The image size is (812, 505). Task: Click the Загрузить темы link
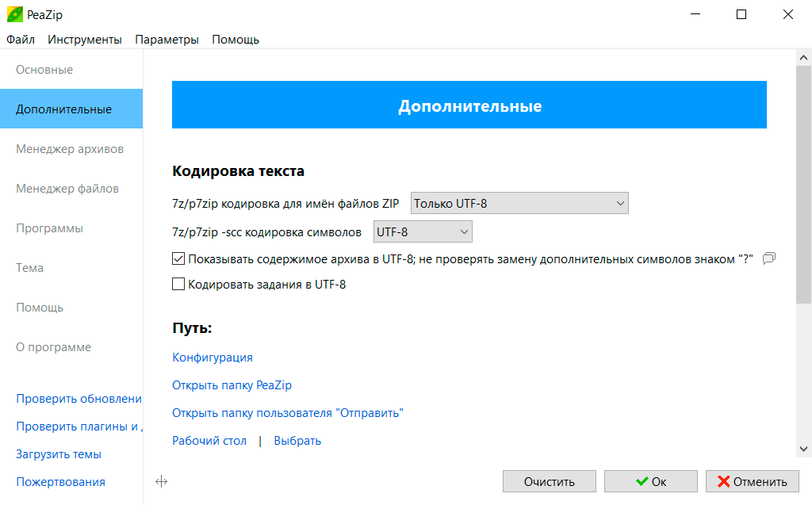point(59,453)
